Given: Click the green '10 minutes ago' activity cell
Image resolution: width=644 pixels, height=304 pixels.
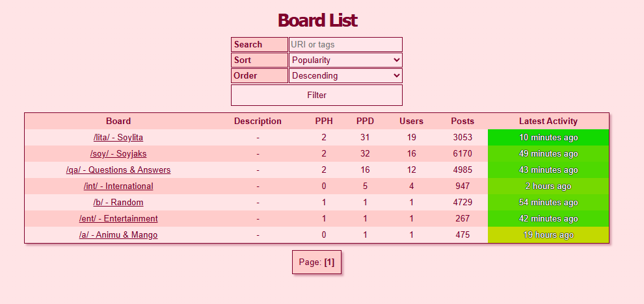Looking at the screenshot, I should 548,138.
